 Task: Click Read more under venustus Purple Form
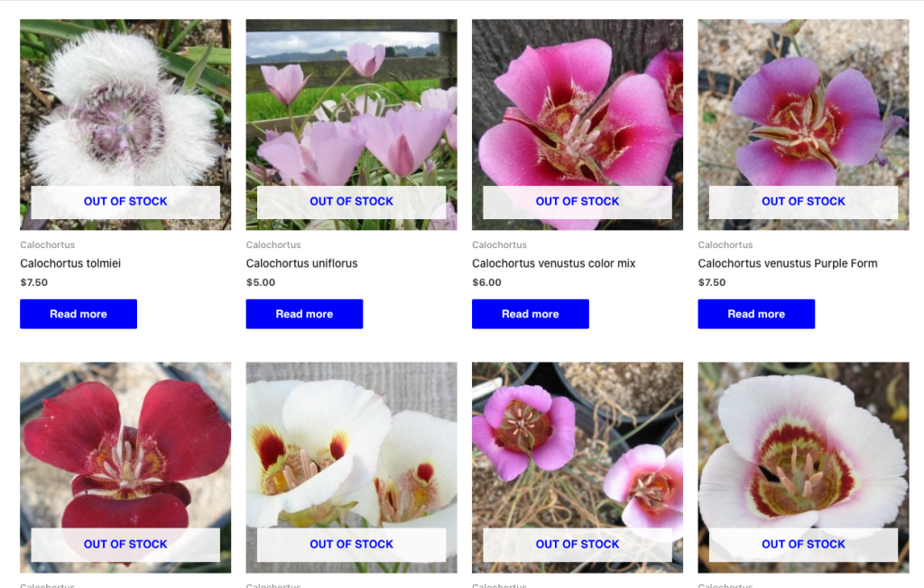click(757, 314)
